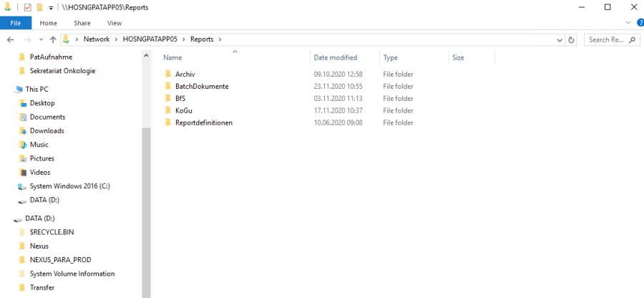Click the KoGu folder name
Screen dimensions: 644x298
(184, 110)
